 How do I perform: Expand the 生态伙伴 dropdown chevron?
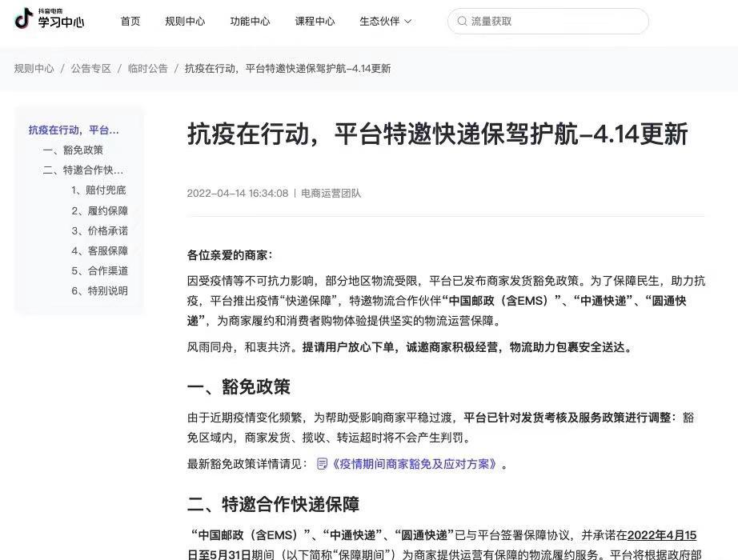408,22
